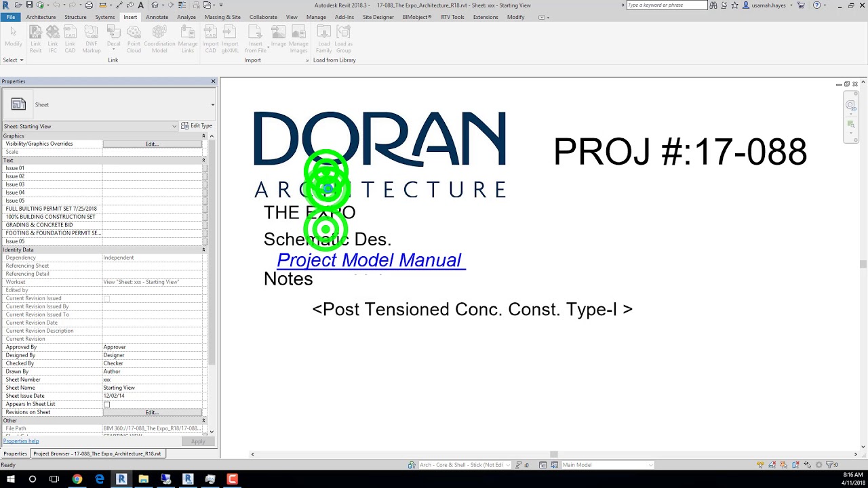Click the Help question mark icon
The image size is (868, 488).
(817, 5)
